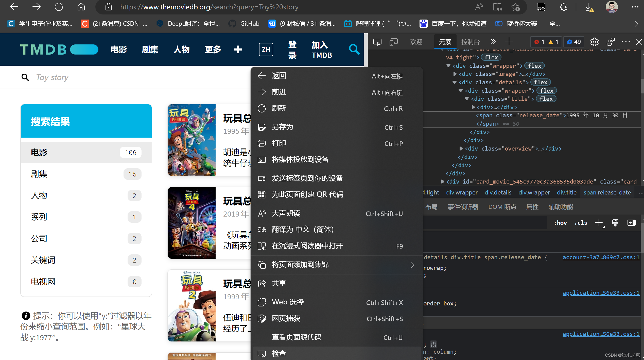The height and width of the screenshot is (360, 644).
Task: Add a new DevTools tool with plus
Action: [509, 41]
